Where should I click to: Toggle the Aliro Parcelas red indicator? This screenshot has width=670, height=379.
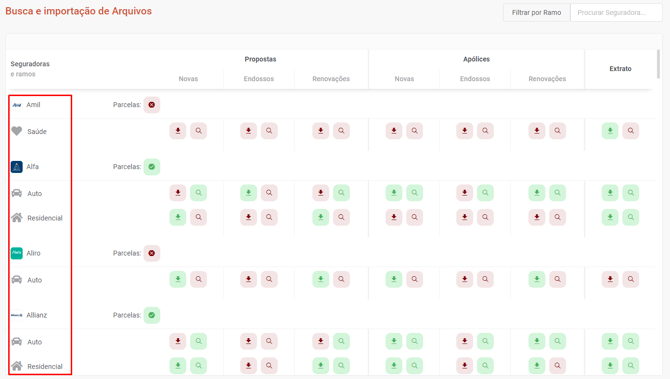click(152, 253)
